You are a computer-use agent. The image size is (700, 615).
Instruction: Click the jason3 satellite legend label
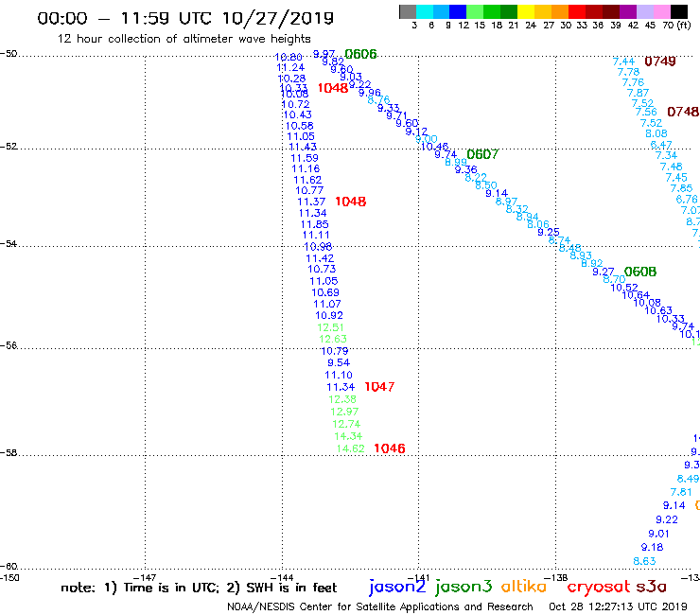464,587
